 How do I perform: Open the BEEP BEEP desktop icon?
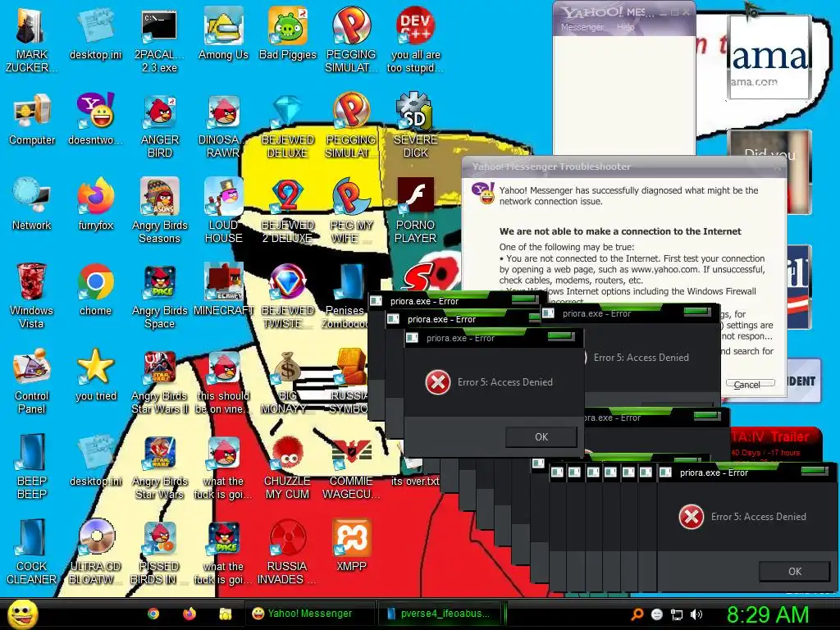tap(32, 466)
